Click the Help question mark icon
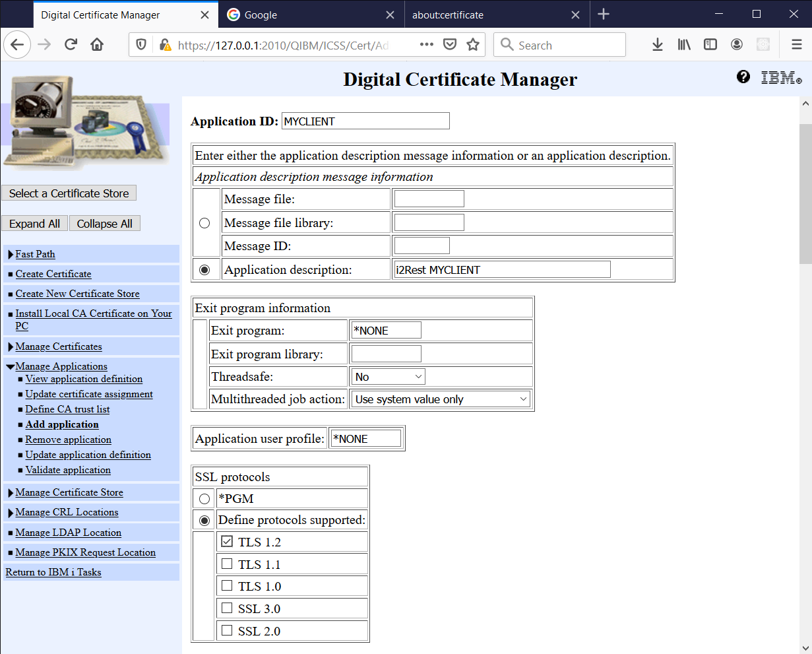 [x=743, y=77]
